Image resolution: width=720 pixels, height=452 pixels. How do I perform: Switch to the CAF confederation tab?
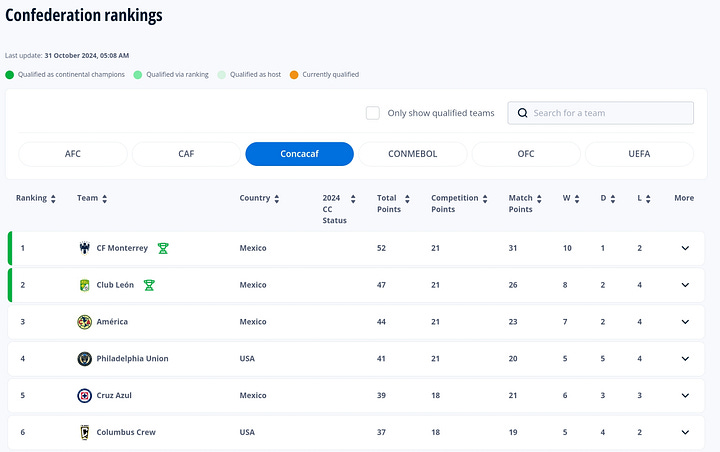tap(186, 154)
